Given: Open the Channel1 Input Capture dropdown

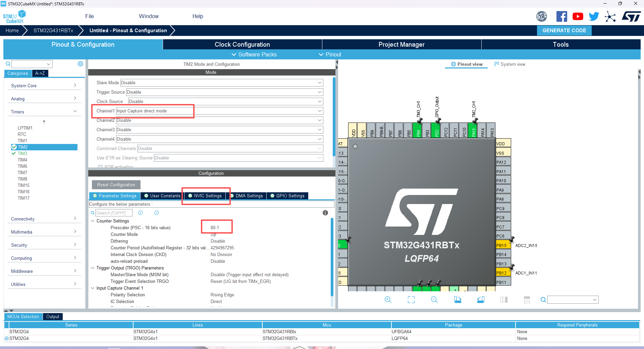Looking at the screenshot, I should [x=219, y=111].
